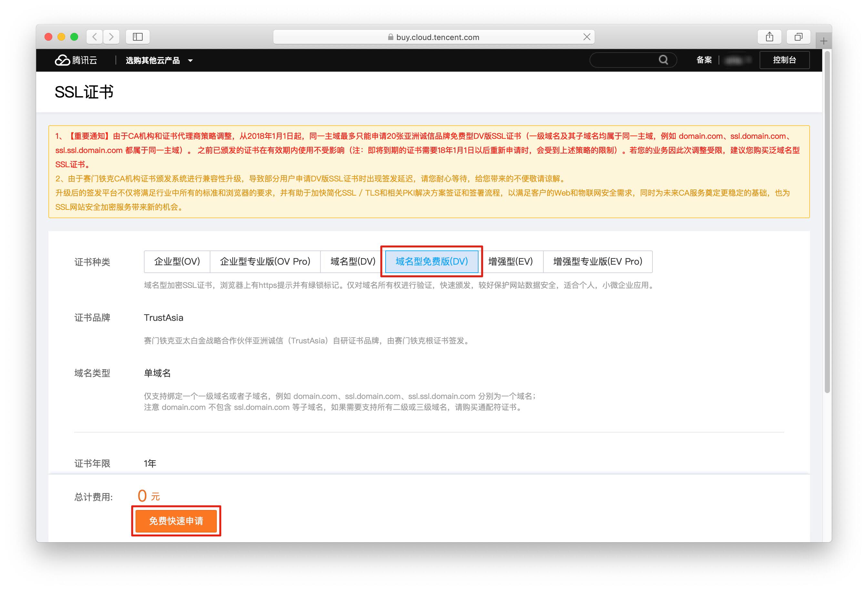
Task: Go back with the Safari back arrow
Action: coord(95,36)
